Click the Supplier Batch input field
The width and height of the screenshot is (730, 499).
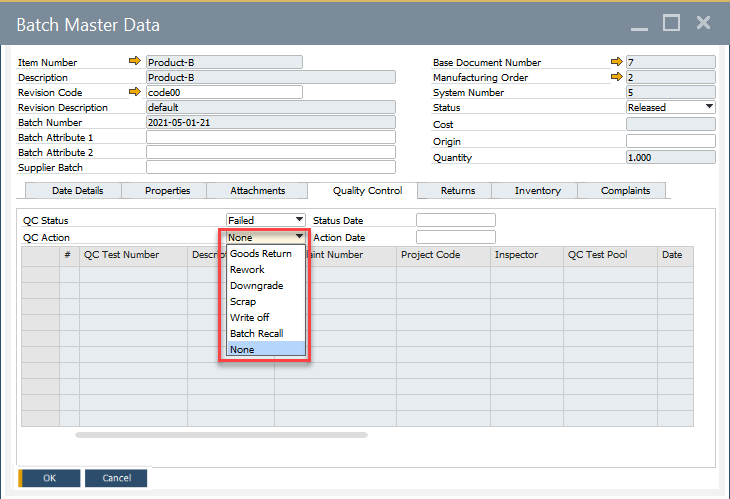point(270,168)
